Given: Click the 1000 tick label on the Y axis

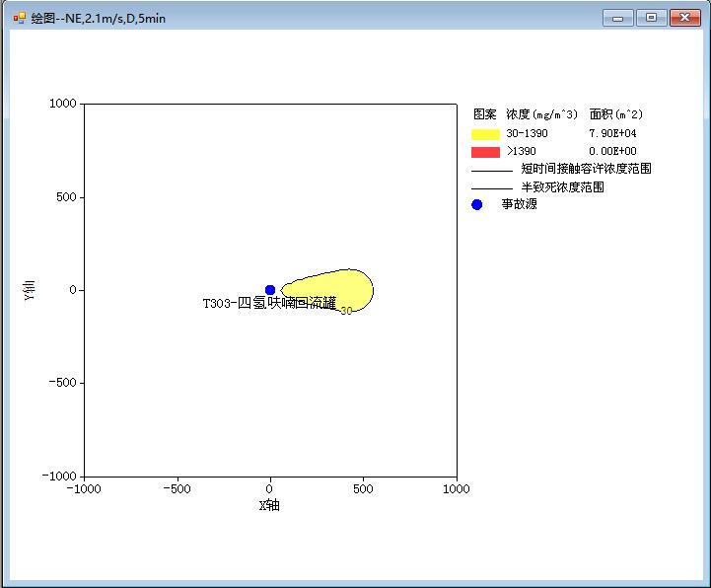Looking at the screenshot, I should click(62, 104).
